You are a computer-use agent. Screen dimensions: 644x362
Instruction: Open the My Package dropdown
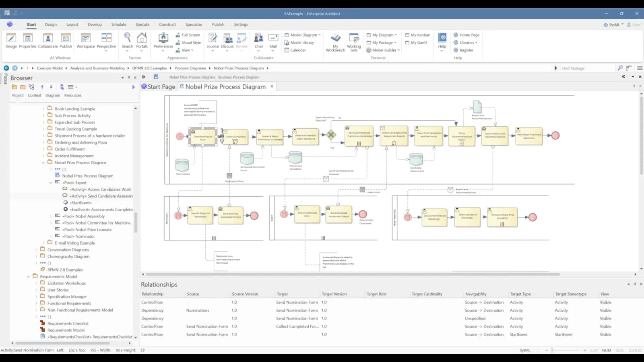click(x=382, y=43)
